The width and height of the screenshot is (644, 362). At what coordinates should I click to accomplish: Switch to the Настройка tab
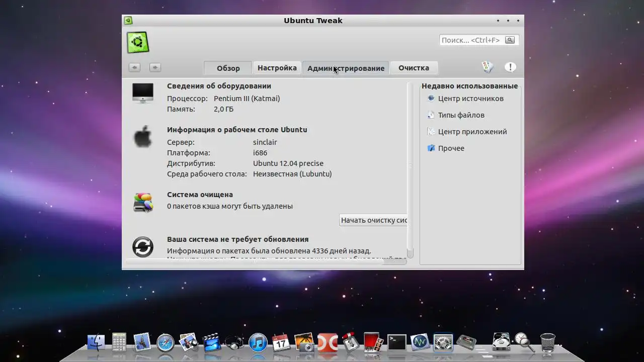(277, 68)
